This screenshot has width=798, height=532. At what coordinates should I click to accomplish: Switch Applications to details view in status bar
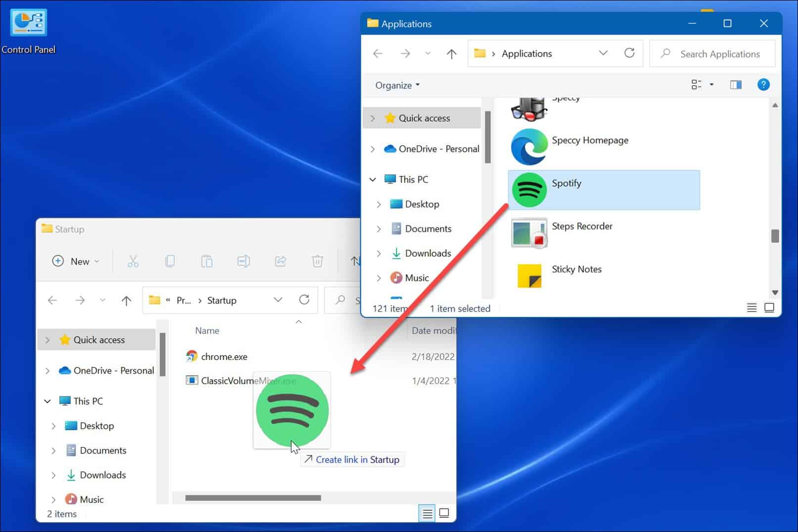(751, 308)
